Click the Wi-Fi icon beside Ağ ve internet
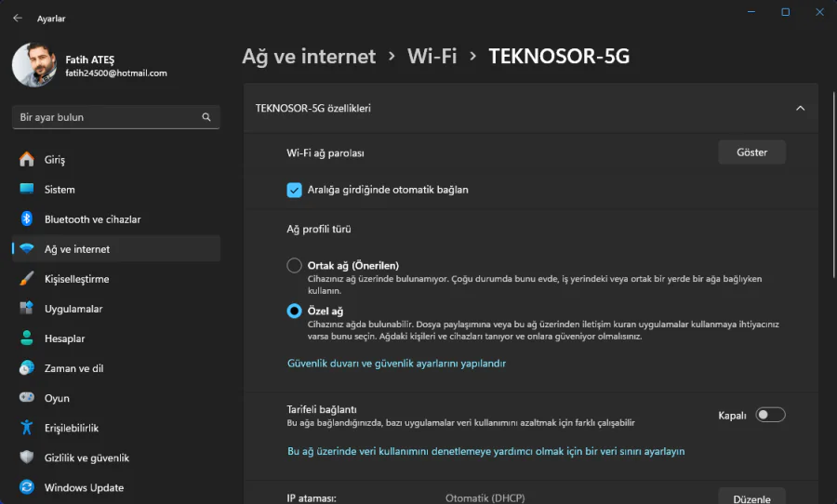Viewport: 837px width, 504px height. tap(27, 249)
